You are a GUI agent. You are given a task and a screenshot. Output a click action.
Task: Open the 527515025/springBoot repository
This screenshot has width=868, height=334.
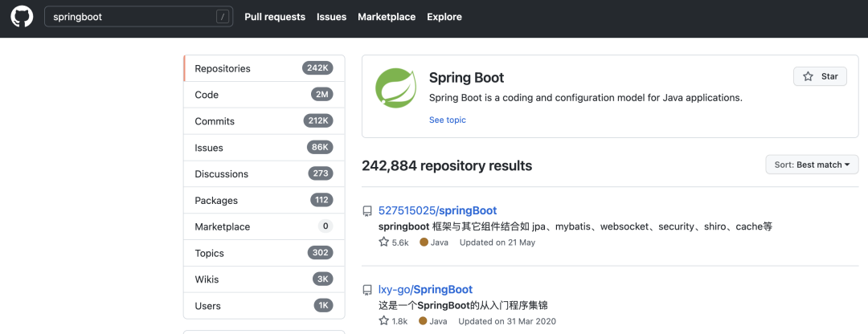(x=437, y=210)
